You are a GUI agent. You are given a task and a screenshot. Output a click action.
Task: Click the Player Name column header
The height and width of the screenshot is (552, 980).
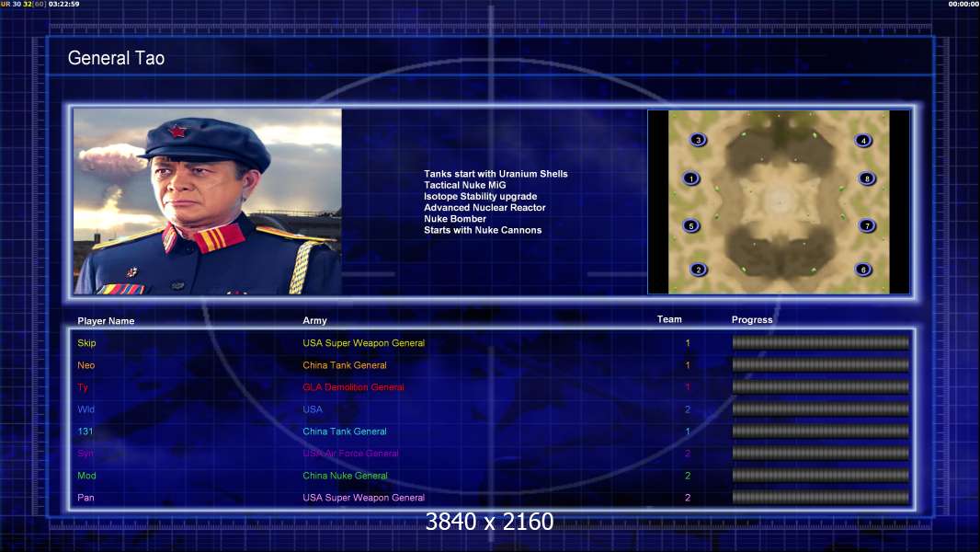pyautogui.click(x=106, y=321)
